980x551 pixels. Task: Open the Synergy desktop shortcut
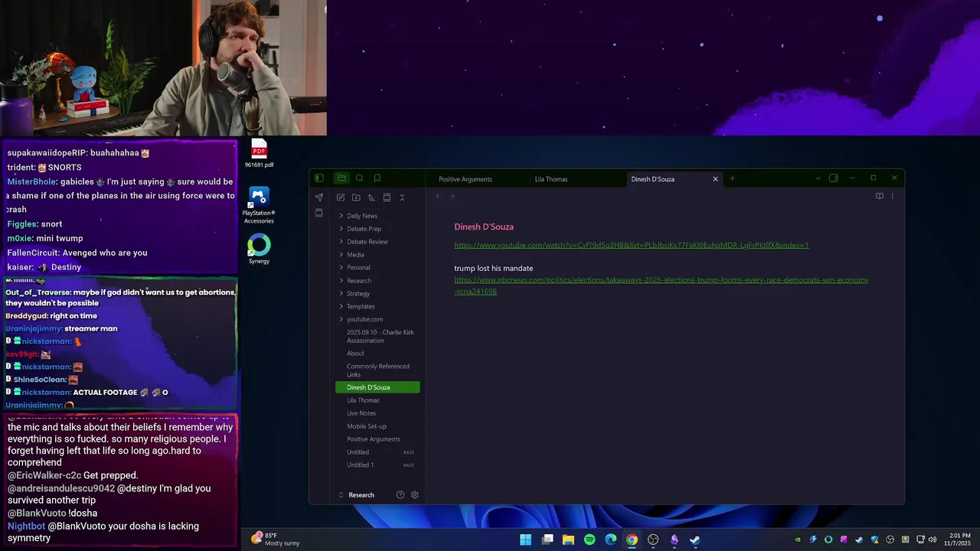[259, 249]
